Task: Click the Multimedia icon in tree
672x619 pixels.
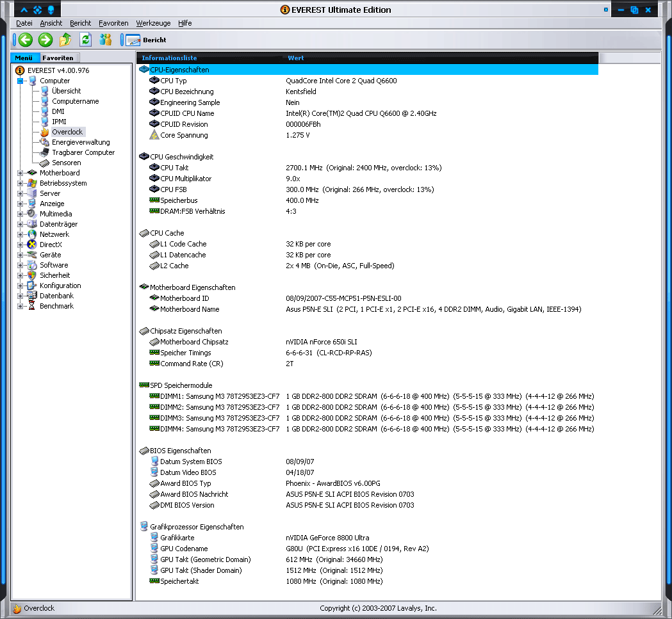Action: click(x=32, y=214)
